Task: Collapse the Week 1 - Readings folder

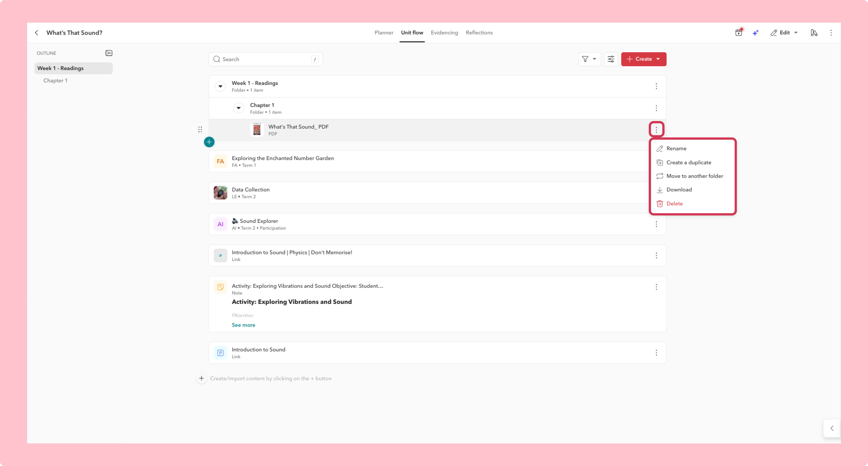Action: point(220,86)
